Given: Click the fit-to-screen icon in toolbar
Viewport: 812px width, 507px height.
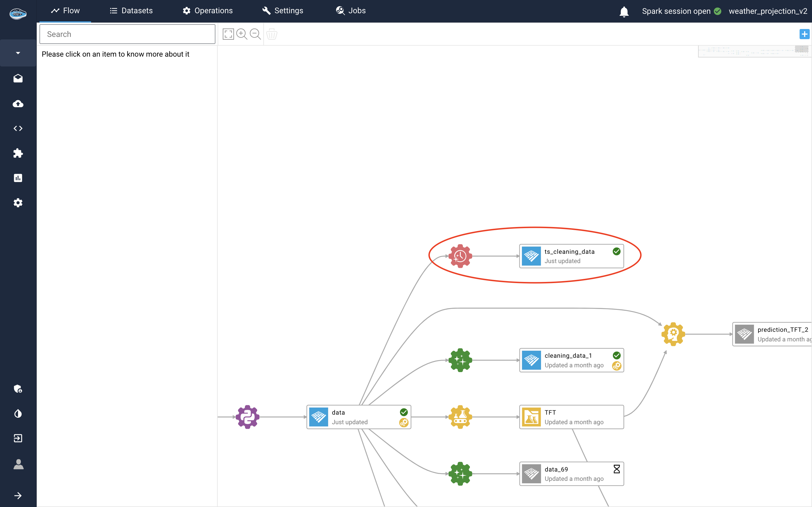Looking at the screenshot, I should [228, 34].
